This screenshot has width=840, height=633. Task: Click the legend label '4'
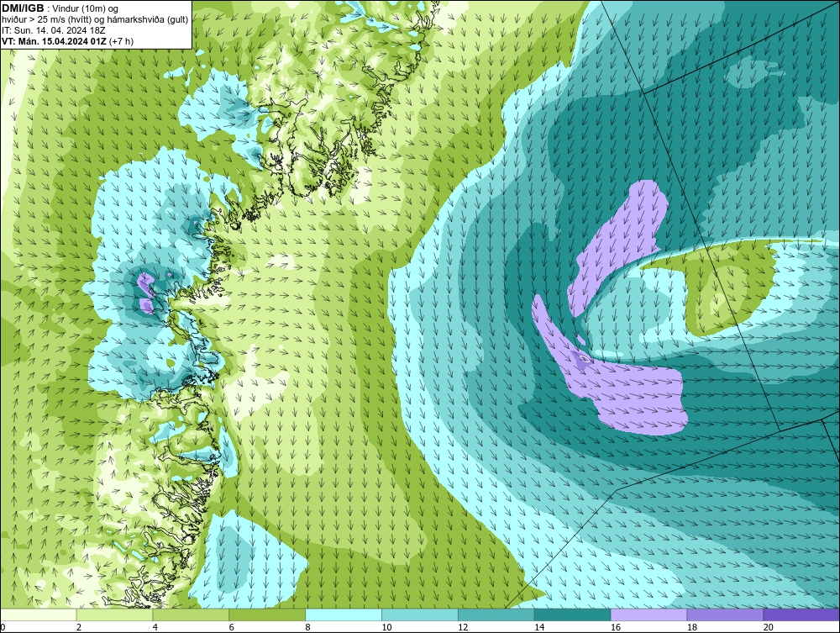tap(155, 627)
